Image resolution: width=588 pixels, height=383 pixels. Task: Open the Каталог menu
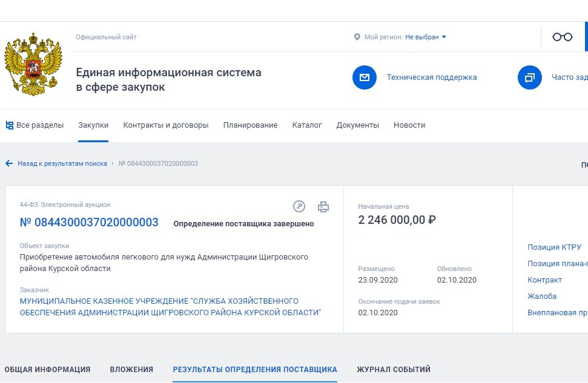coord(307,125)
